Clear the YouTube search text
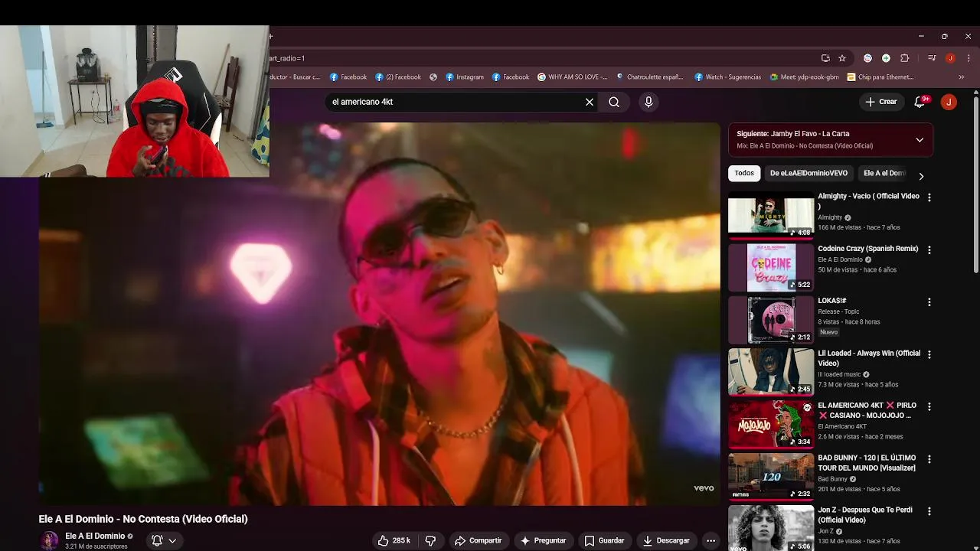This screenshot has width=980, height=551. coord(590,102)
